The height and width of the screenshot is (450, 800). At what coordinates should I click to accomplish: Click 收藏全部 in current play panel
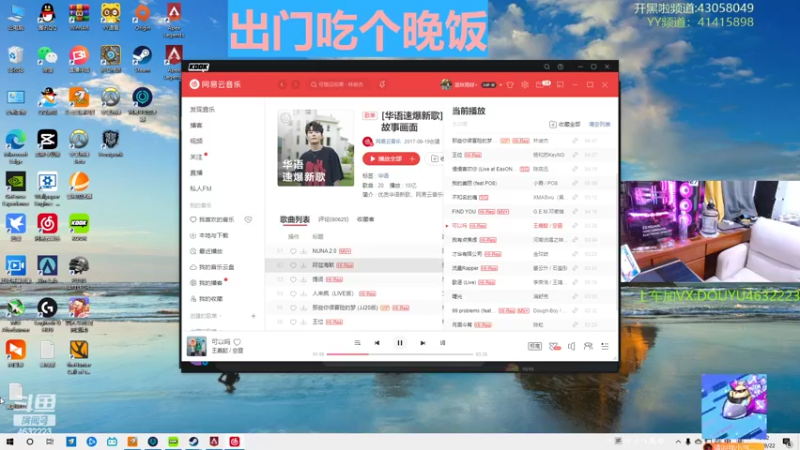[565, 124]
